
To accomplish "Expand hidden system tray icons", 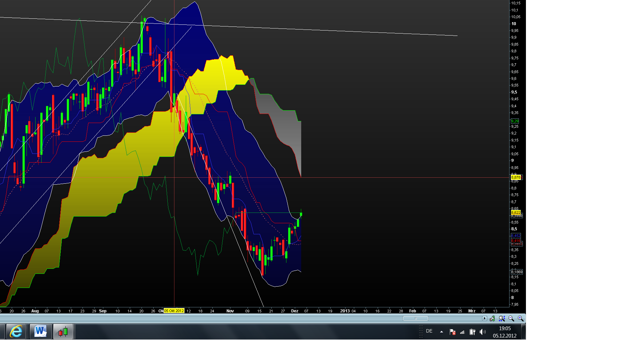I will 441,332.
